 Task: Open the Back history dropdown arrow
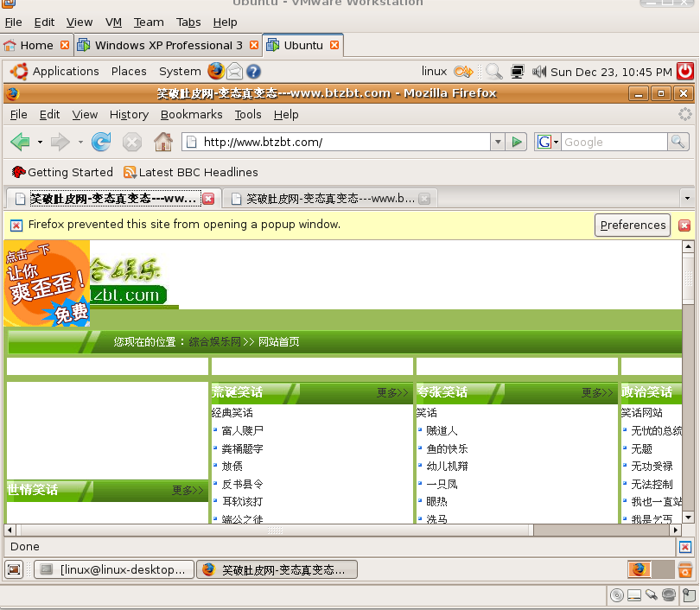[40, 143]
